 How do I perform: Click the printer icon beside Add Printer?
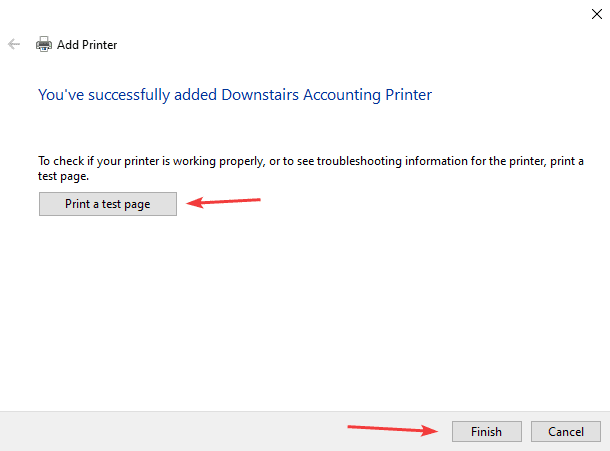44,45
